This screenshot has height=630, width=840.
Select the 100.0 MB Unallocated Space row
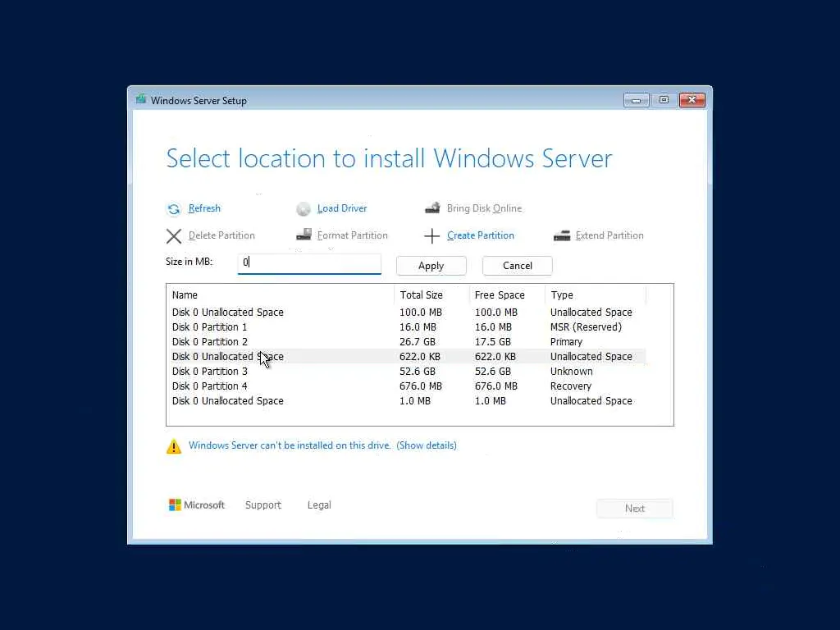tap(409, 313)
